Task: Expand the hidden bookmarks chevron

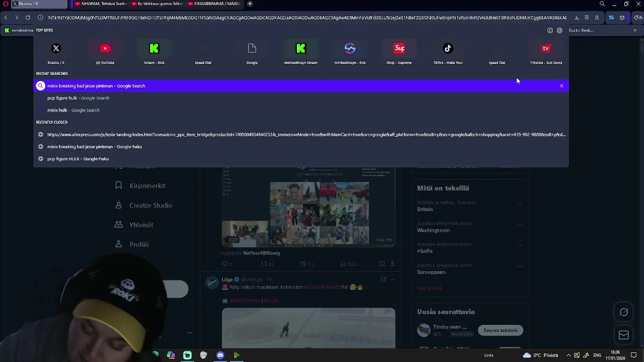Action: [x=635, y=30]
